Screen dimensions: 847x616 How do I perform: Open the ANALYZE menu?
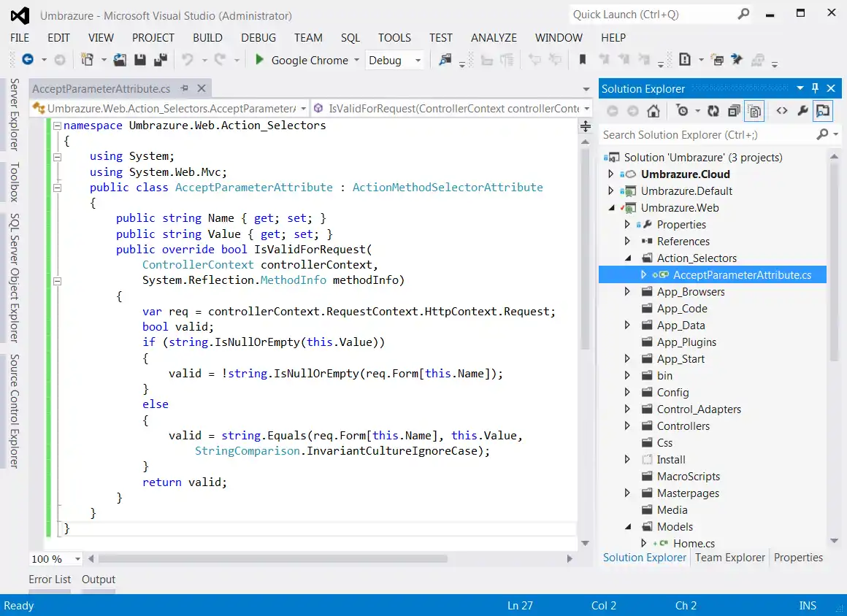tap(494, 37)
